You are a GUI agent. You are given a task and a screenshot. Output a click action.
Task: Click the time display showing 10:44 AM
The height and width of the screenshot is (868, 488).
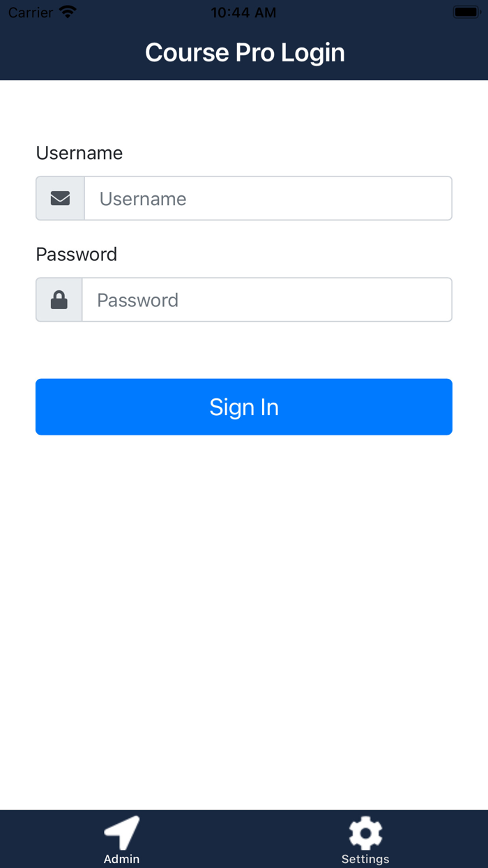click(x=243, y=10)
